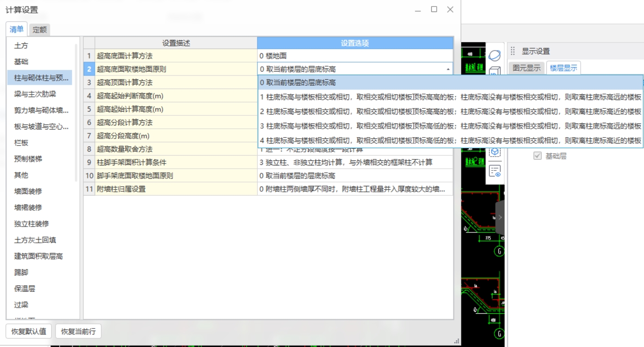Click the orbit view icon in side toolbar
This screenshot has height=347, width=644.
[x=494, y=56]
